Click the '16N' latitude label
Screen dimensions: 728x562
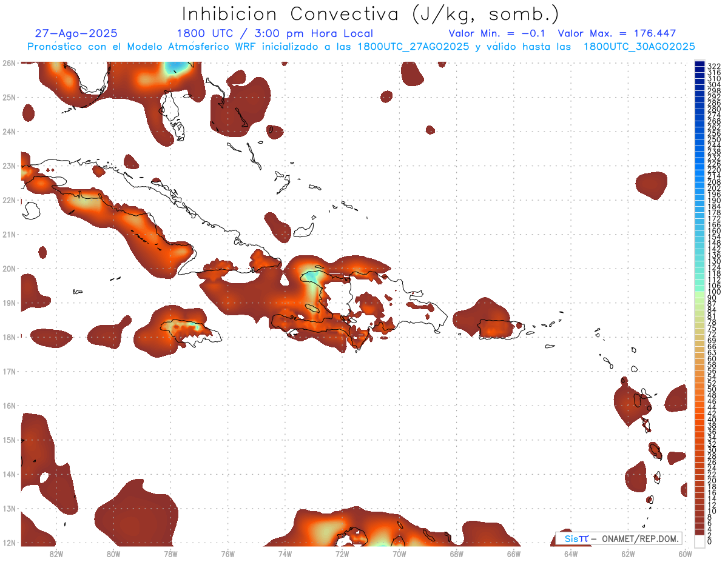(8, 406)
